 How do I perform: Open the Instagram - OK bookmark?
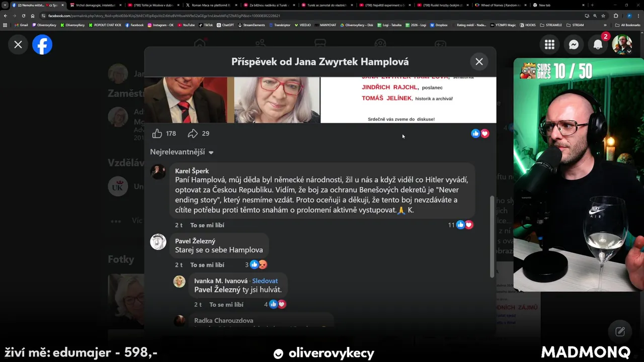(160, 25)
